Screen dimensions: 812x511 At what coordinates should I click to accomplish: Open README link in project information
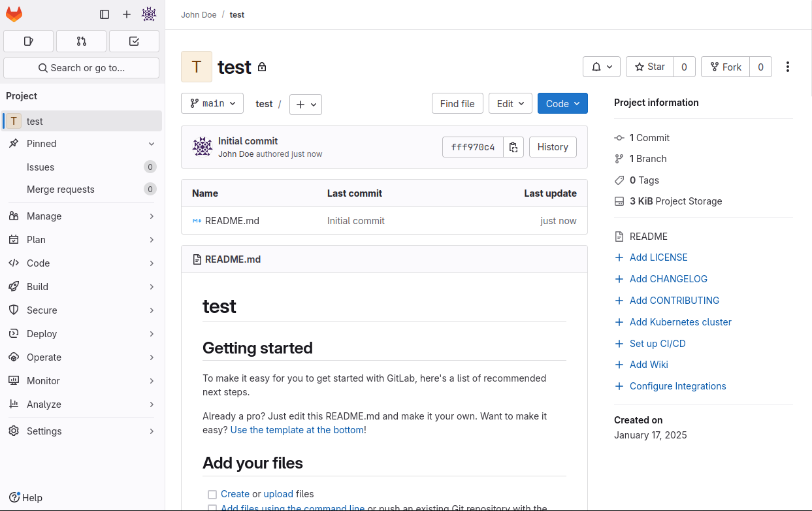[641, 237]
